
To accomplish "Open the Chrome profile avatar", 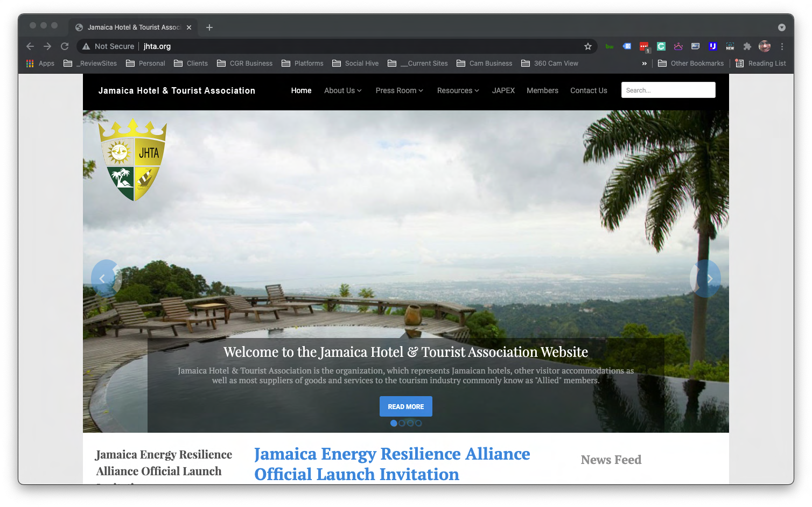I will [765, 46].
